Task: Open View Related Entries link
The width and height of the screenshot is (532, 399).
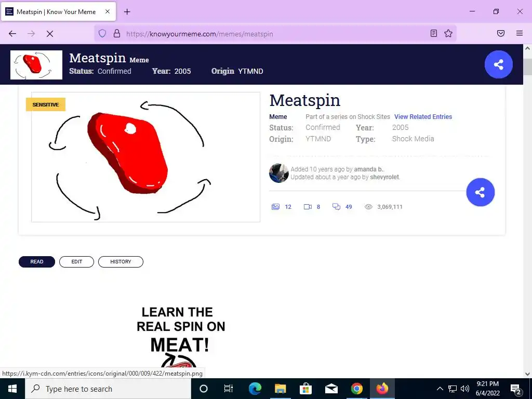Action: (423, 117)
